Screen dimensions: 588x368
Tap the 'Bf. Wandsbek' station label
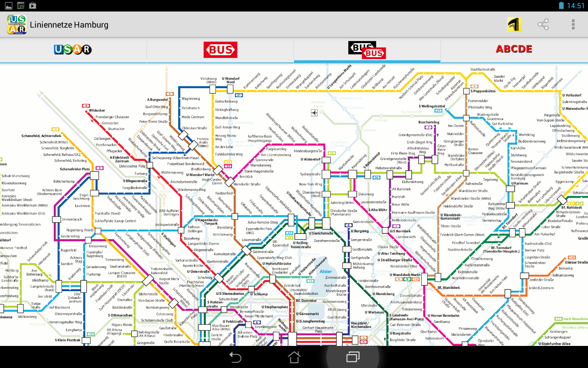449,287
